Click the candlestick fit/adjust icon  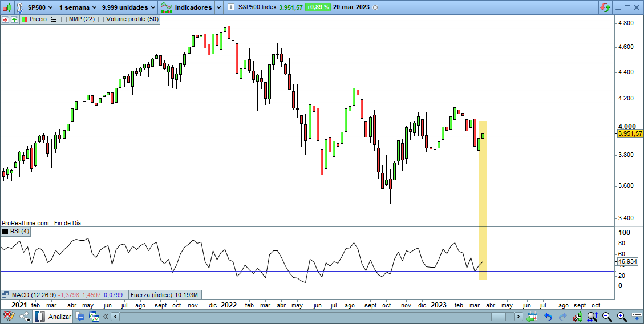click(578, 317)
